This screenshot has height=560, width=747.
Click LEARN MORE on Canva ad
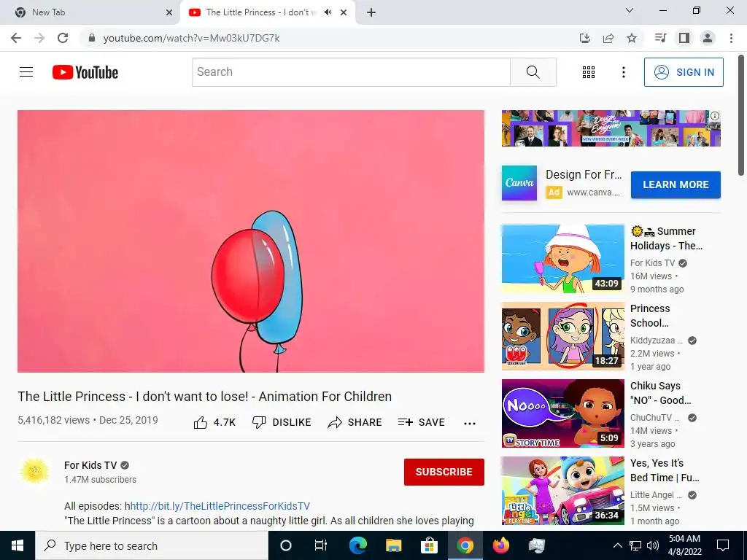(x=676, y=184)
